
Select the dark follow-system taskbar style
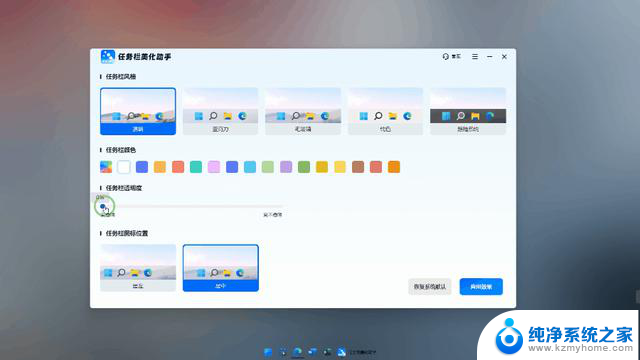468,111
